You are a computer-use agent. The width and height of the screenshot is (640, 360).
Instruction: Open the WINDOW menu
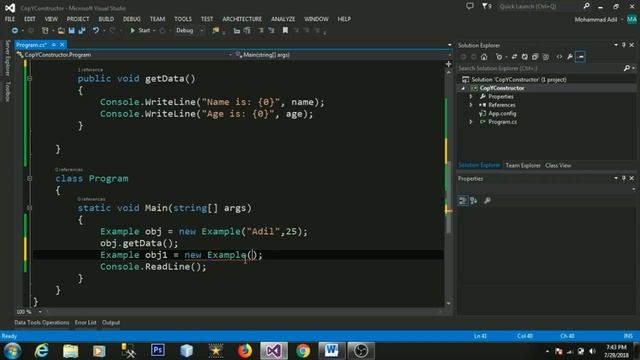click(x=316, y=19)
